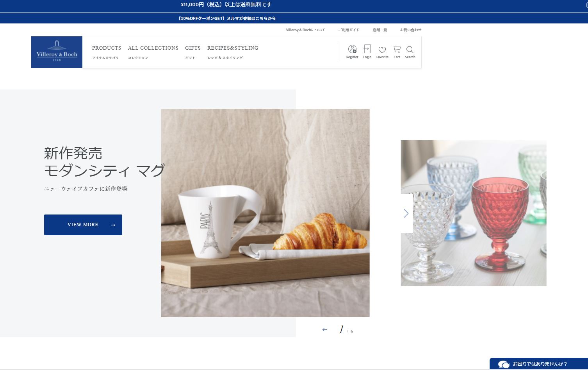
Task: Click the Login icon
Action: tap(367, 52)
